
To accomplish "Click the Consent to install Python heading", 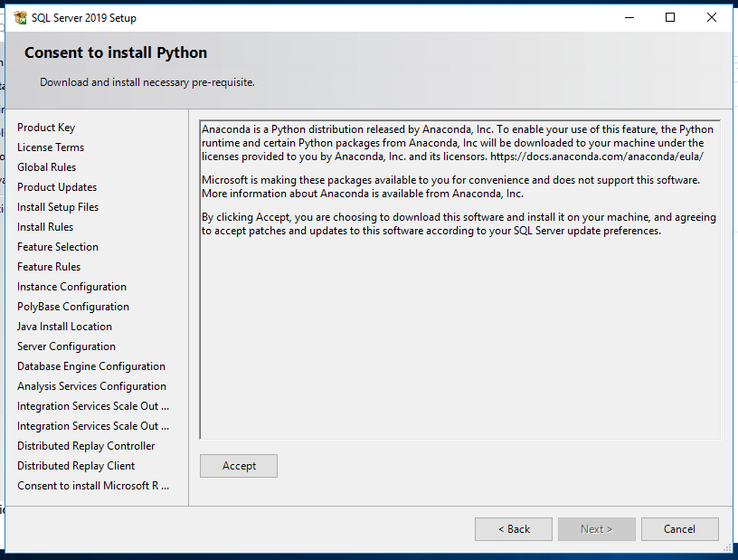I will tap(116, 52).
